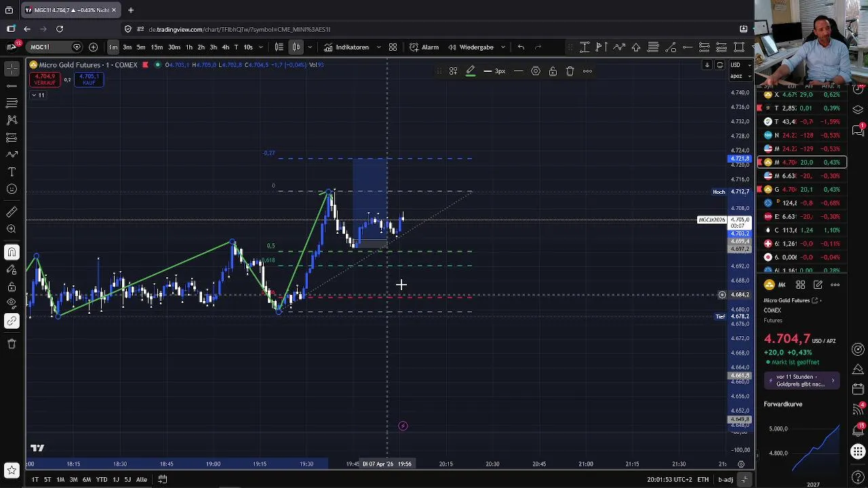Select the 4h timeframe

click(x=225, y=47)
